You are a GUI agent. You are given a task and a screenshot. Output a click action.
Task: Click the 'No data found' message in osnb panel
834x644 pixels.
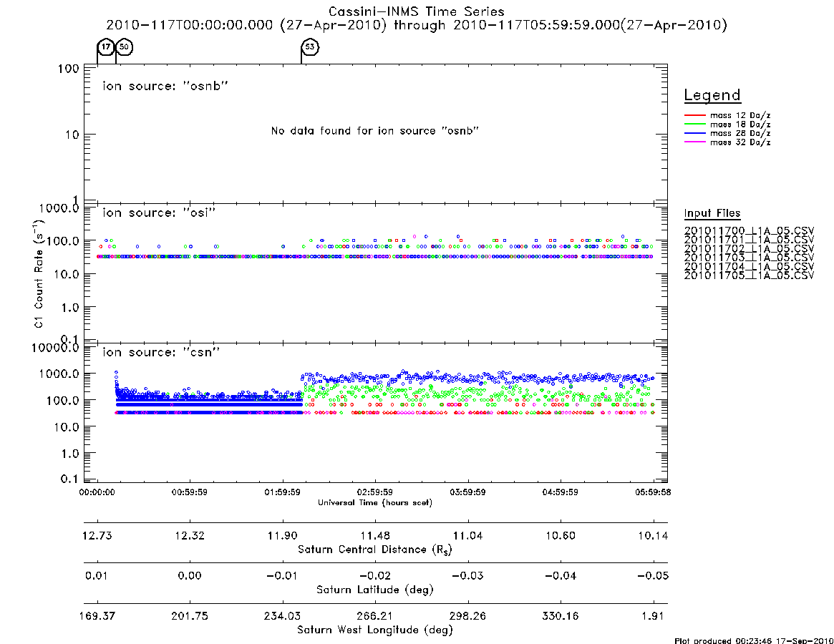(375, 131)
